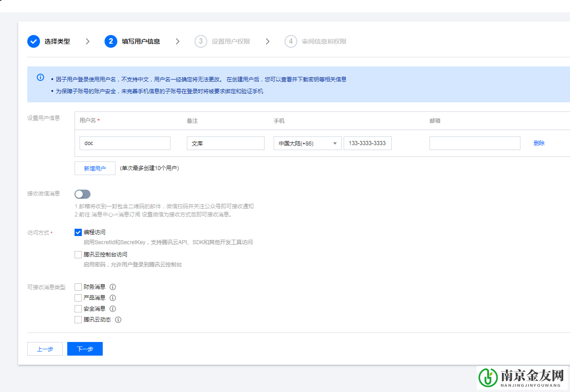The width and height of the screenshot is (570, 392).
Task: Enable the 接收微信消息 toggle switch
Action: pos(82,194)
